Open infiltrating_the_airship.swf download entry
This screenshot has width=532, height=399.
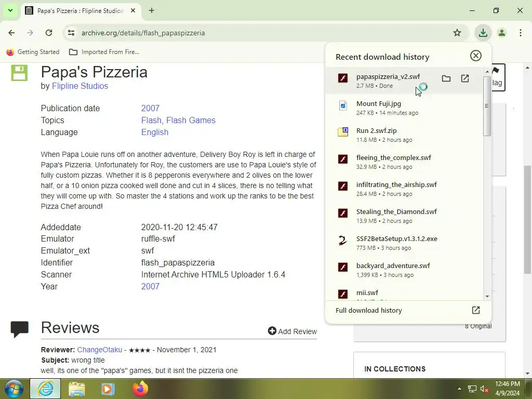tap(404, 189)
